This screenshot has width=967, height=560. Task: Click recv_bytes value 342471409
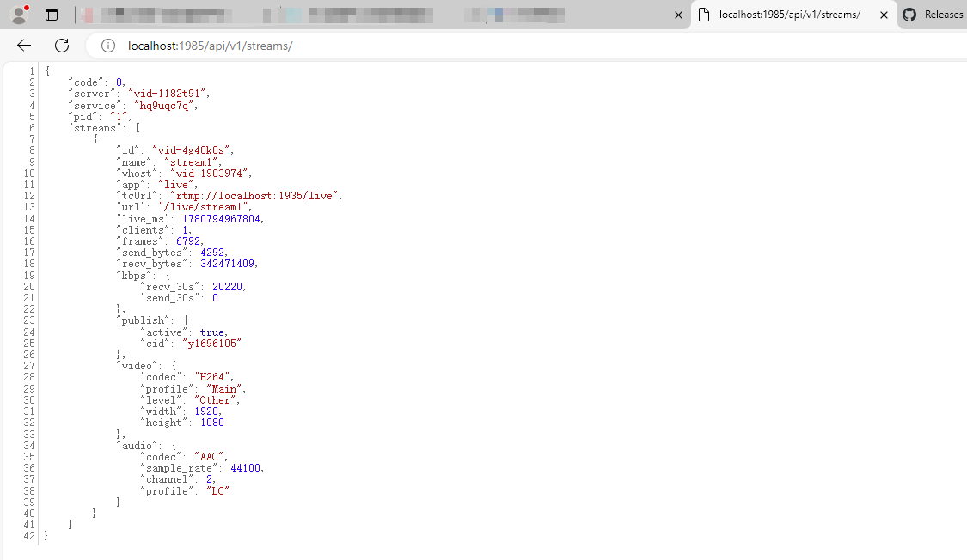point(228,264)
